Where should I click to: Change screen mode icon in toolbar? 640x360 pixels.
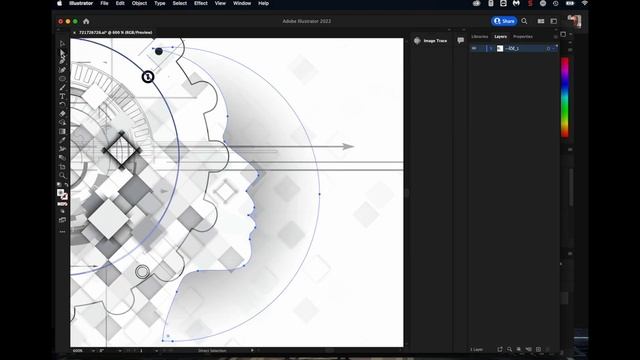click(62, 220)
